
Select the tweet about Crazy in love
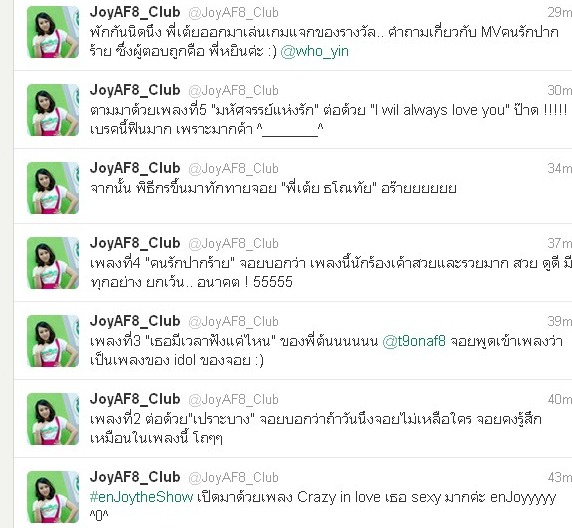point(293,493)
